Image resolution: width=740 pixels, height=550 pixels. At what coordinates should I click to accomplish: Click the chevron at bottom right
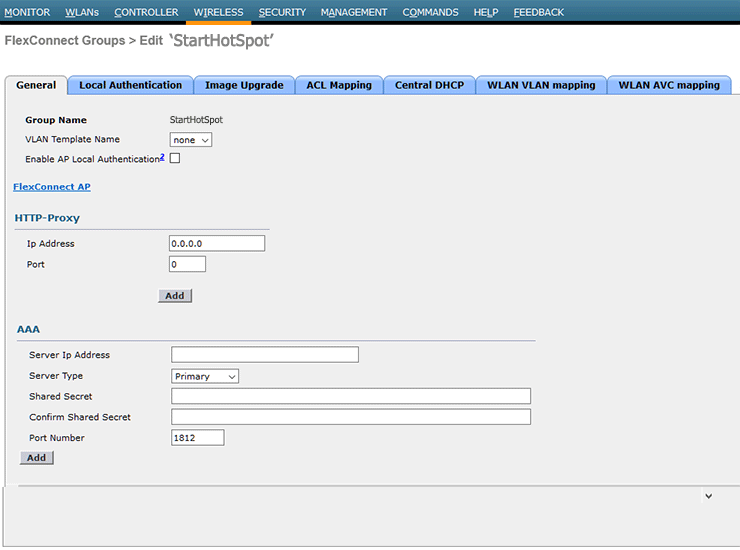(708, 496)
